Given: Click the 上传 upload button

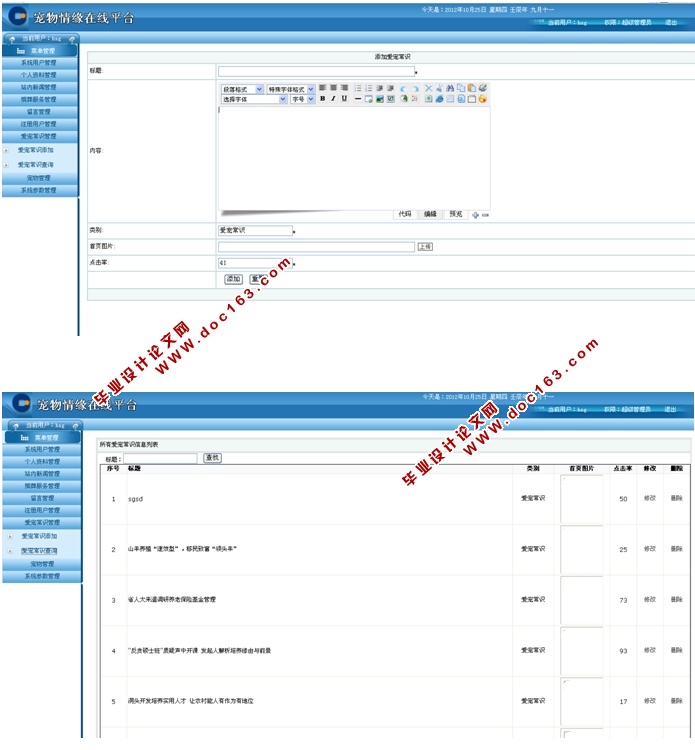Looking at the screenshot, I should (425, 247).
